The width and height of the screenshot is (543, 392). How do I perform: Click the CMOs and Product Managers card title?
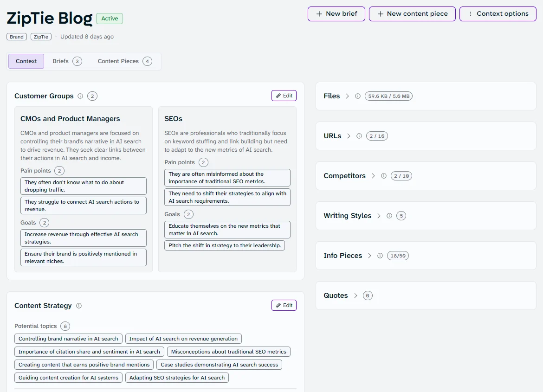70,118
